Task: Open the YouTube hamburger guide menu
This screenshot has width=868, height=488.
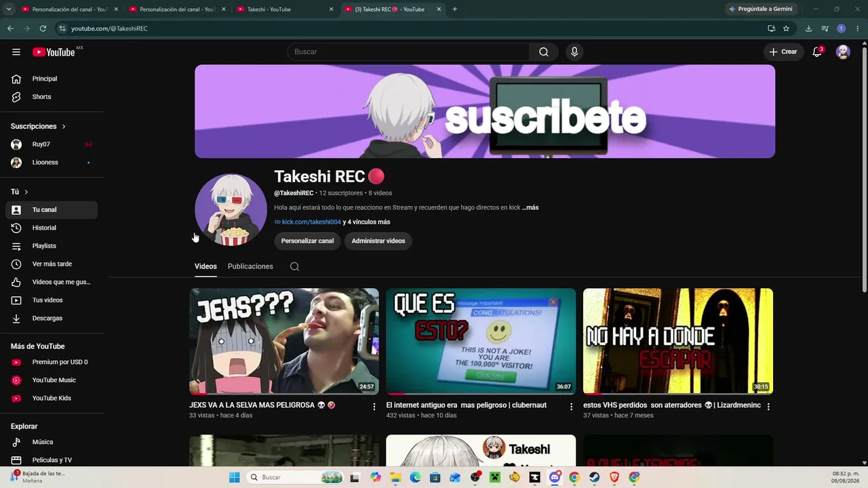Action: pyautogui.click(x=16, y=52)
